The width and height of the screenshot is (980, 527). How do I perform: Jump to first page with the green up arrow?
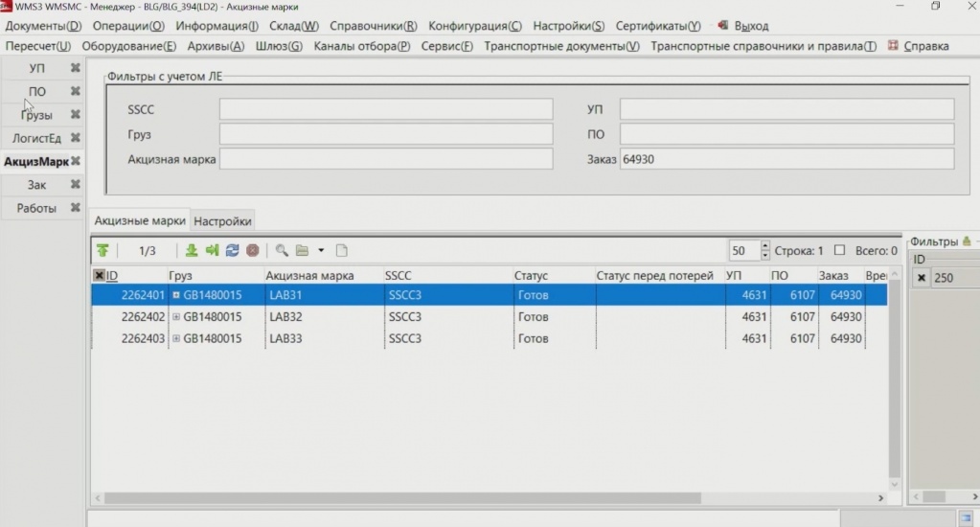pos(103,251)
